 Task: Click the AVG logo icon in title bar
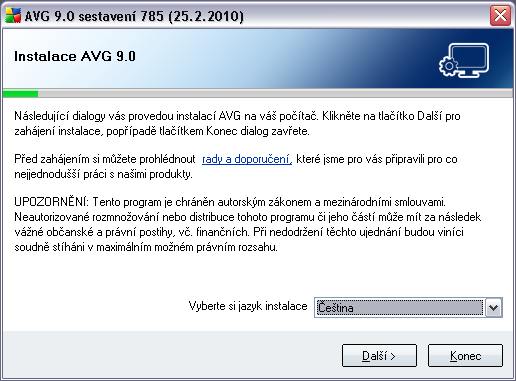point(13,16)
